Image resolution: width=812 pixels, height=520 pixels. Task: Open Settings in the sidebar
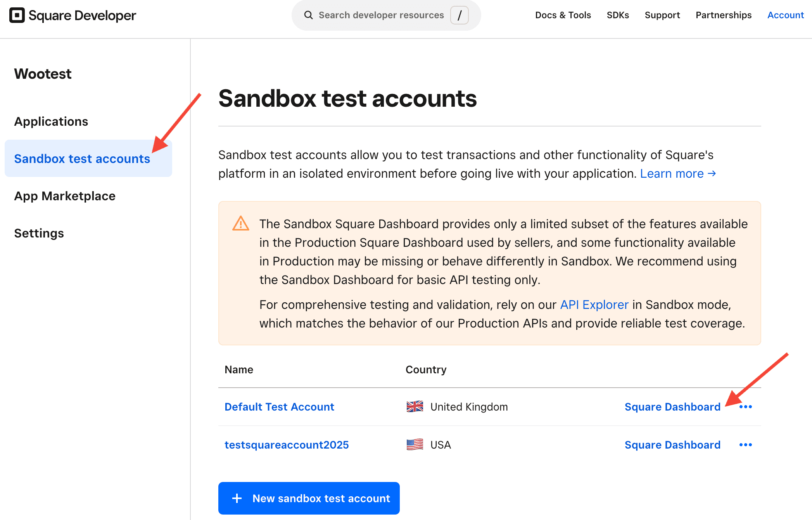tap(39, 233)
